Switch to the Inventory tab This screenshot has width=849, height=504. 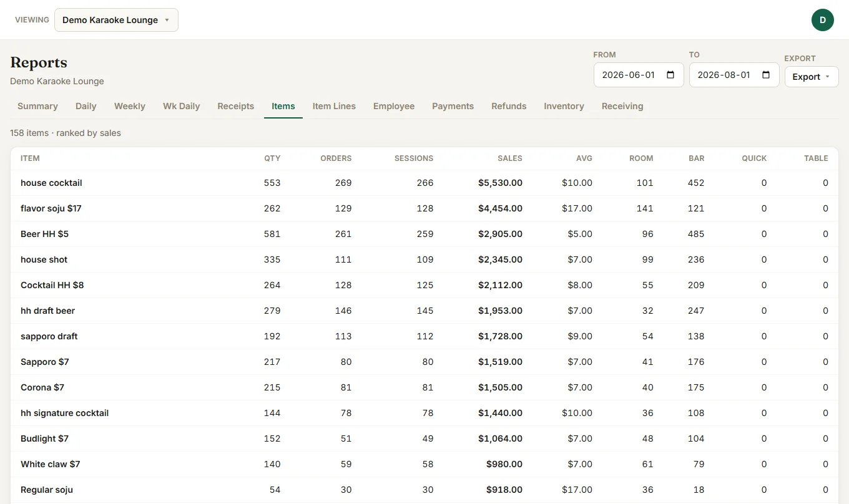564,106
